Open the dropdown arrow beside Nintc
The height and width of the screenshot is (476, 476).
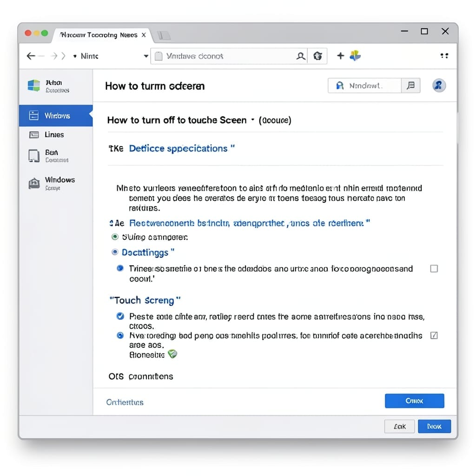[146, 56]
